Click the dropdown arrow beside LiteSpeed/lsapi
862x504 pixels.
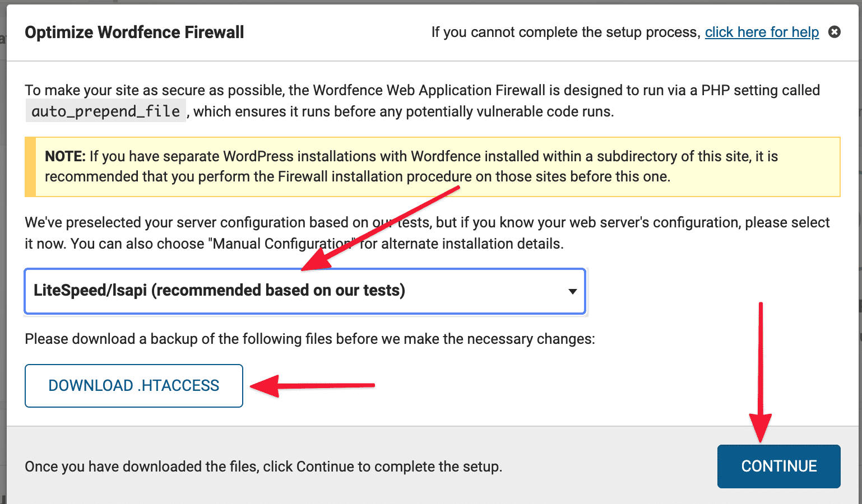tap(572, 291)
